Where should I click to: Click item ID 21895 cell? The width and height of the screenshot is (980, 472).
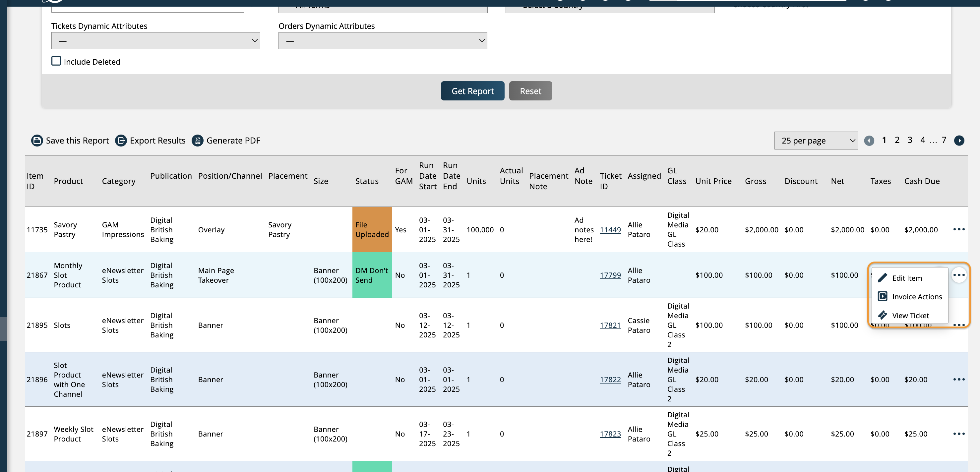coord(37,325)
